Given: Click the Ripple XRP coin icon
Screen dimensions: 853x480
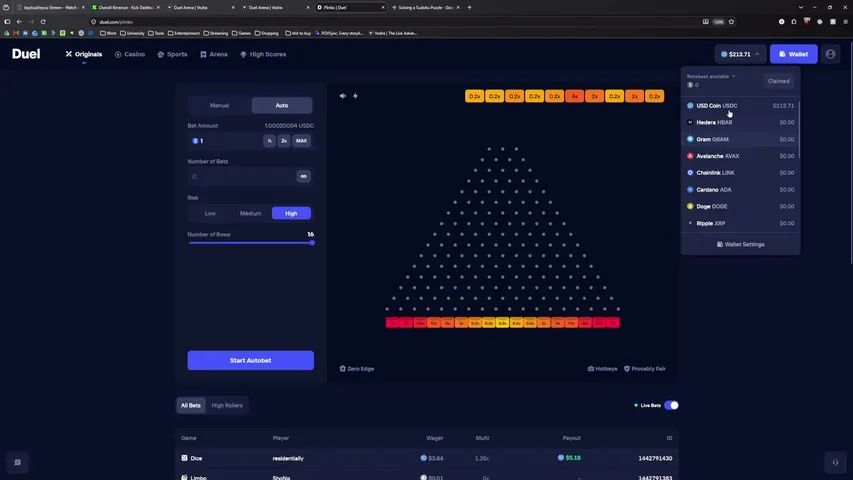Looking at the screenshot, I should coord(690,223).
